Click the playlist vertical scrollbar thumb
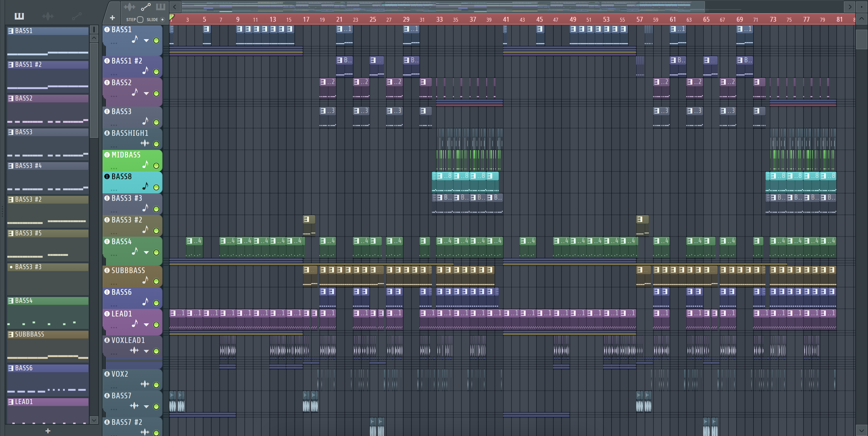The width and height of the screenshot is (868, 436). coord(862,39)
